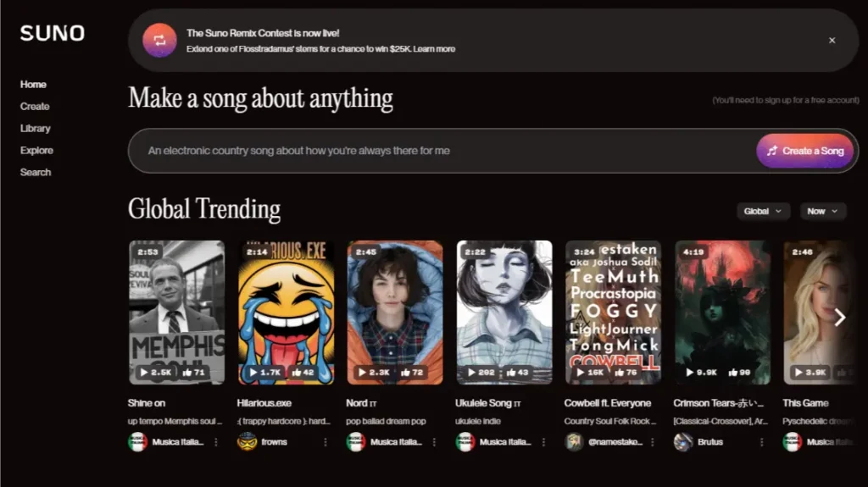Open the Crimson Tears song title
Image resolution: width=868 pixels, height=487 pixels.
pyautogui.click(x=719, y=403)
